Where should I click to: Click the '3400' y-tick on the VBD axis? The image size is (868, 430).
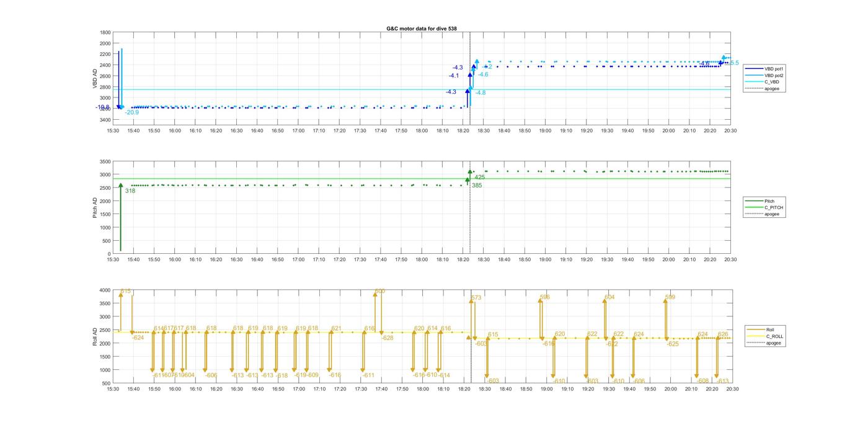pos(105,120)
